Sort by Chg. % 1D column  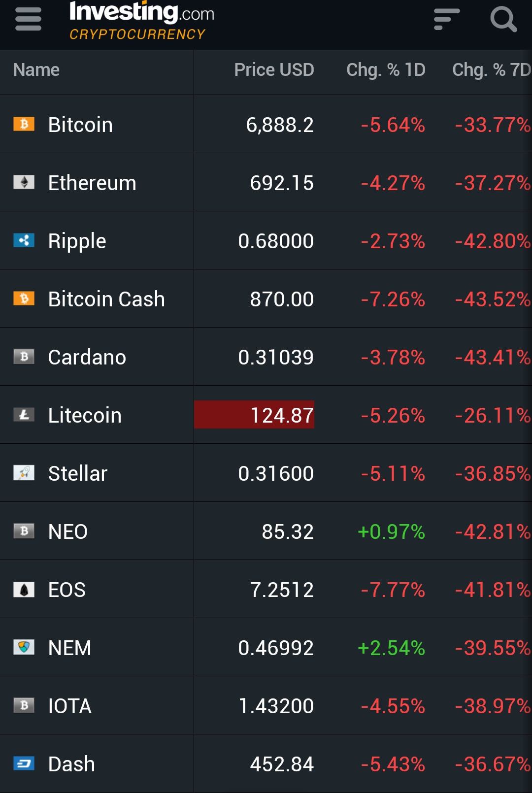click(386, 70)
